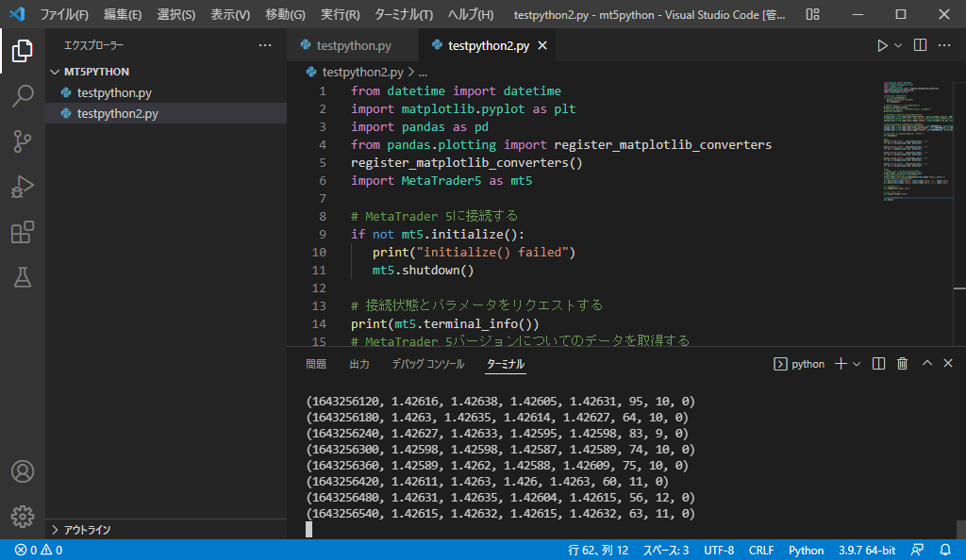Click the breadcrumb ellipsis after testpython2.py
The width and height of the screenshot is (966, 560).
coord(423,73)
